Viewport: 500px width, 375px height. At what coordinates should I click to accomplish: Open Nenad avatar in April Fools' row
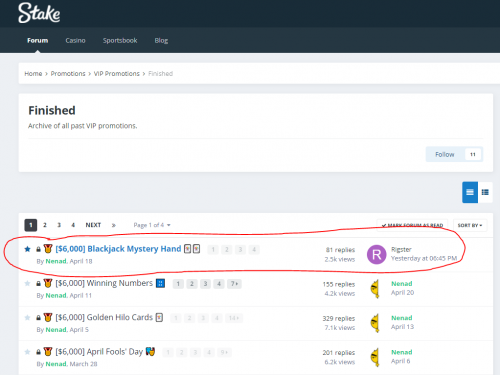(375, 357)
